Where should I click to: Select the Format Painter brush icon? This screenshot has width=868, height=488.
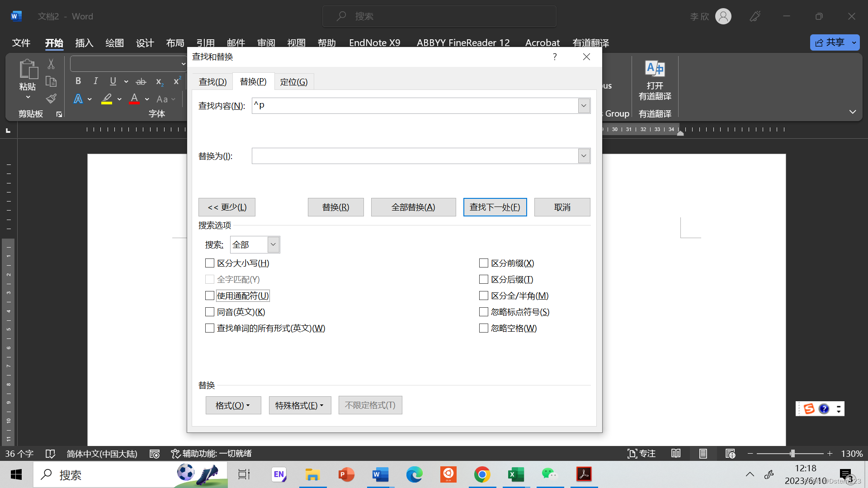[51, 99]
